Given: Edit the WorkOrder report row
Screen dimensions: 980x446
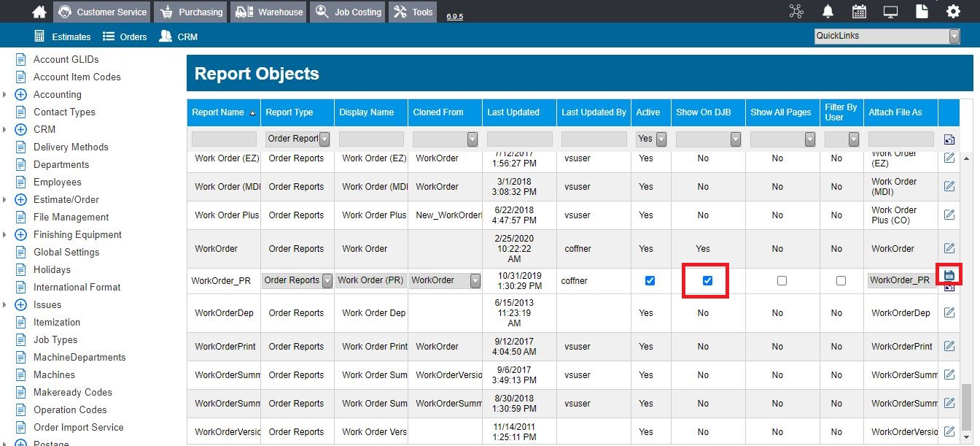Looking at the screenshot, I should coord(949,248).
